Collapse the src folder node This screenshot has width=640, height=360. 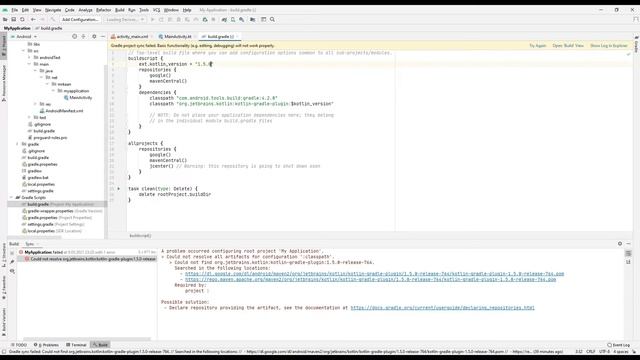(x=23, y=51)
